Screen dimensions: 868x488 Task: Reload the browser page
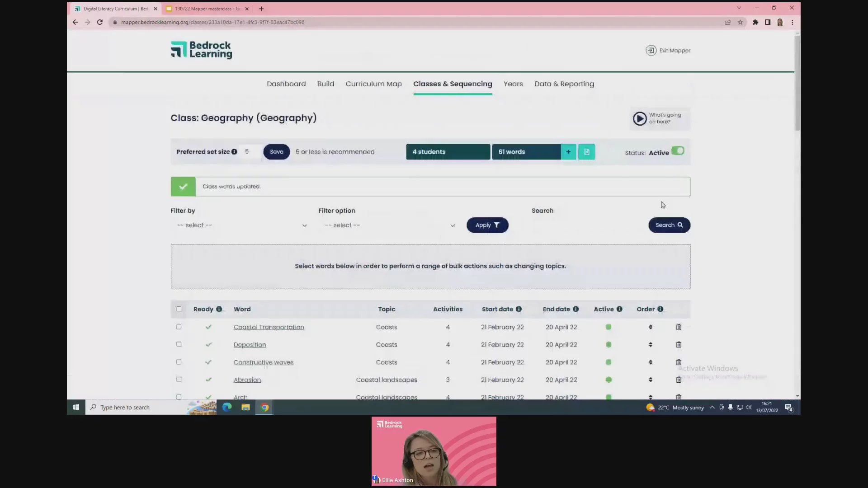point(99,22)
